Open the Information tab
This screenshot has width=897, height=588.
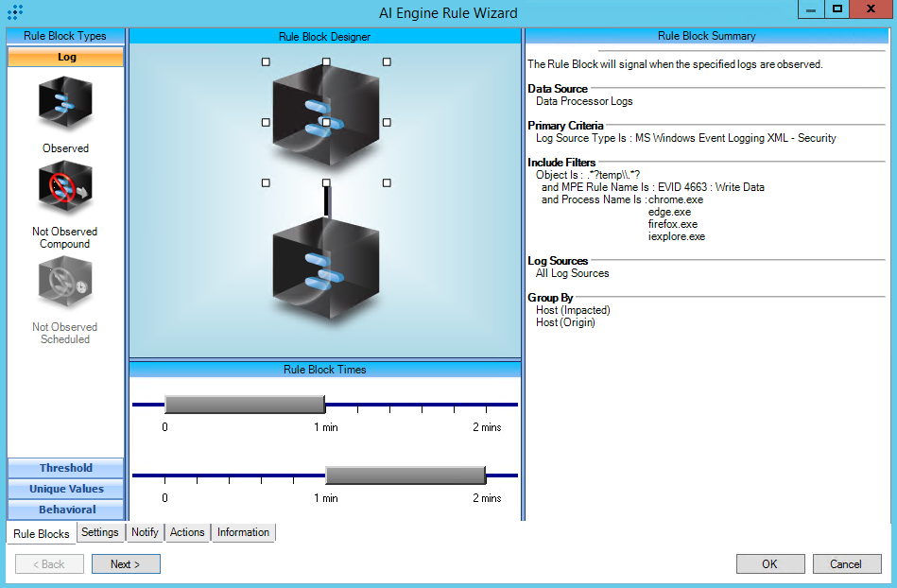click(x=243, y=532)
